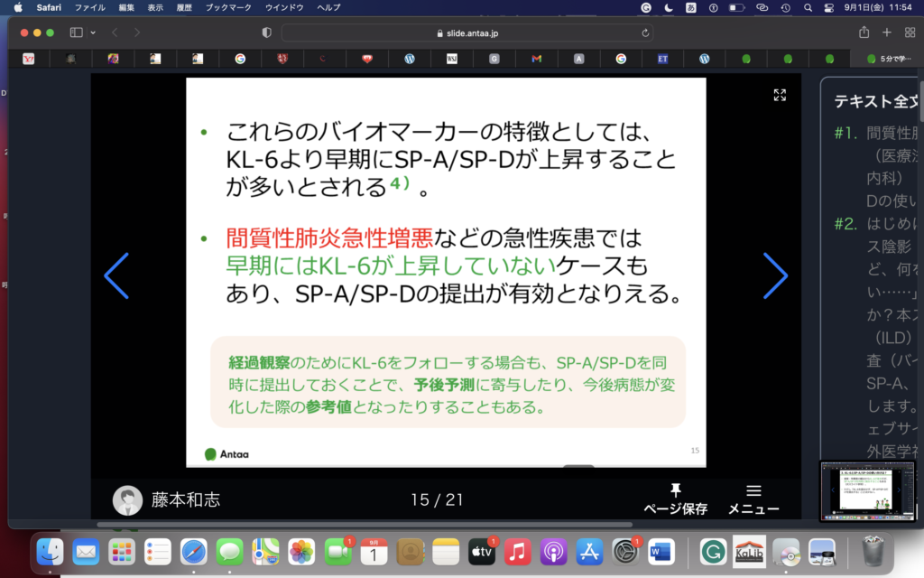This screenshot has height=578, width=924.
Task: Open the screenshot thumbnail preview
Action: tap(866, 490)
